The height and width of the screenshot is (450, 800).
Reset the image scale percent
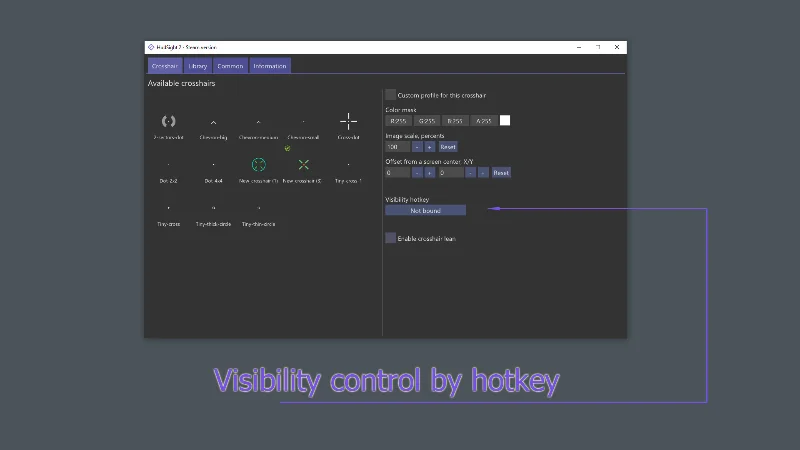click(448, 146)
